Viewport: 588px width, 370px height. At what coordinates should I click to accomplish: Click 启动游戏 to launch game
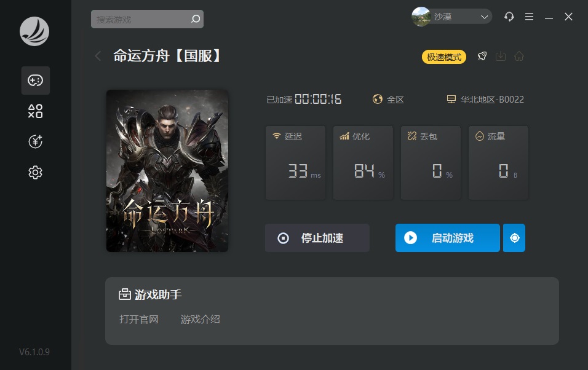[448, 238]
